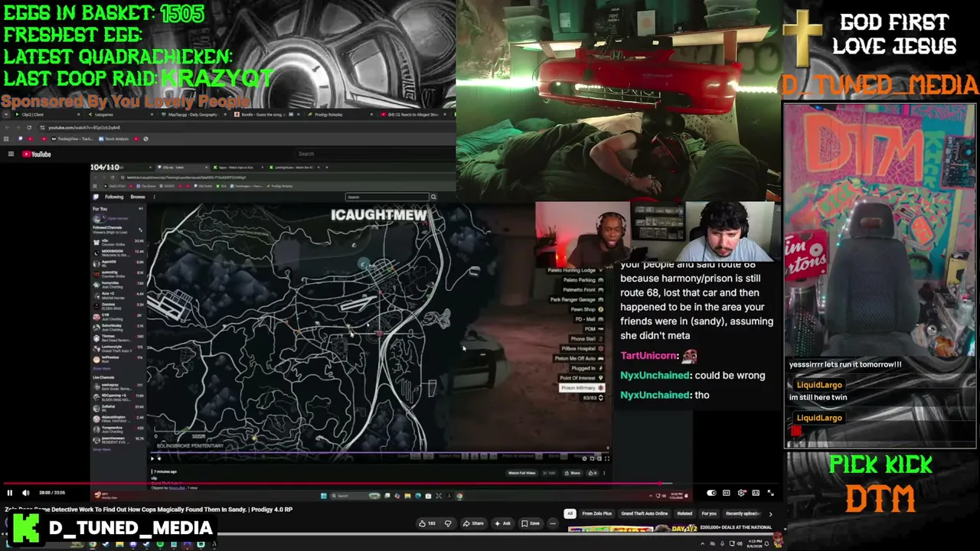This screenshot has width=980, height=551.
Task: Select the All filter chip
Action: pos(570,514)
